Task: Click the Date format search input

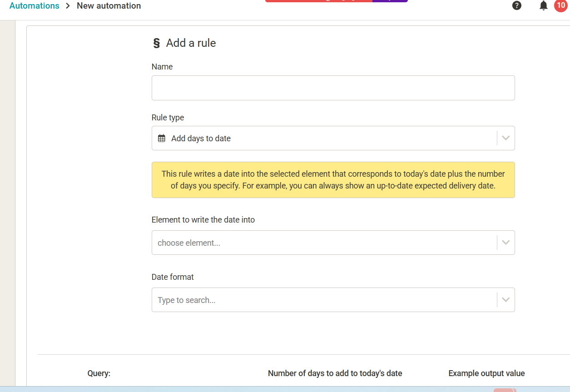Action: pos(318,300)
